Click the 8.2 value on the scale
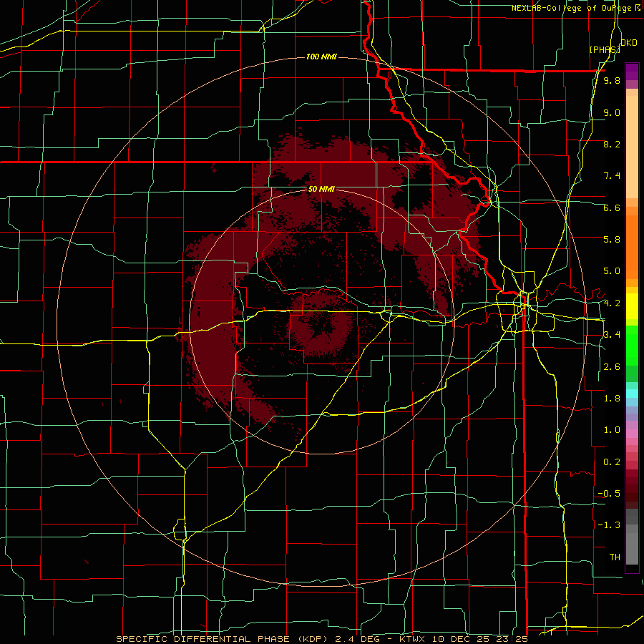644x644 pixels. [x=612, y=144]
